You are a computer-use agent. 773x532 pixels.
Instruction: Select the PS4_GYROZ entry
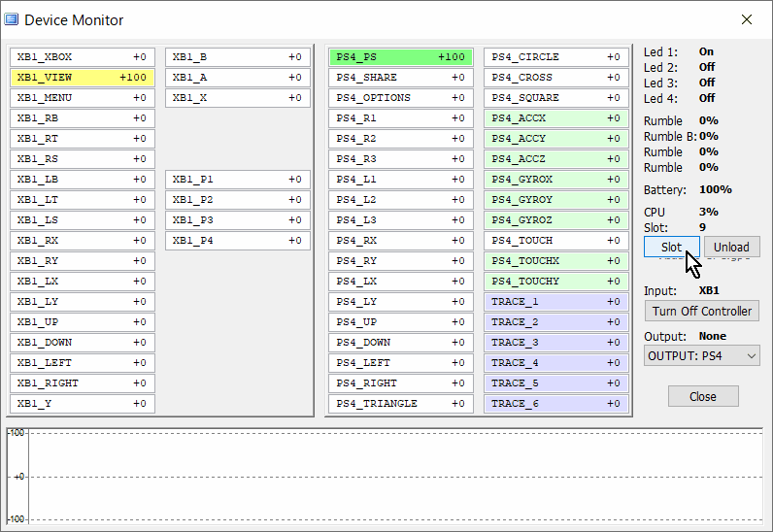(556, 220)
